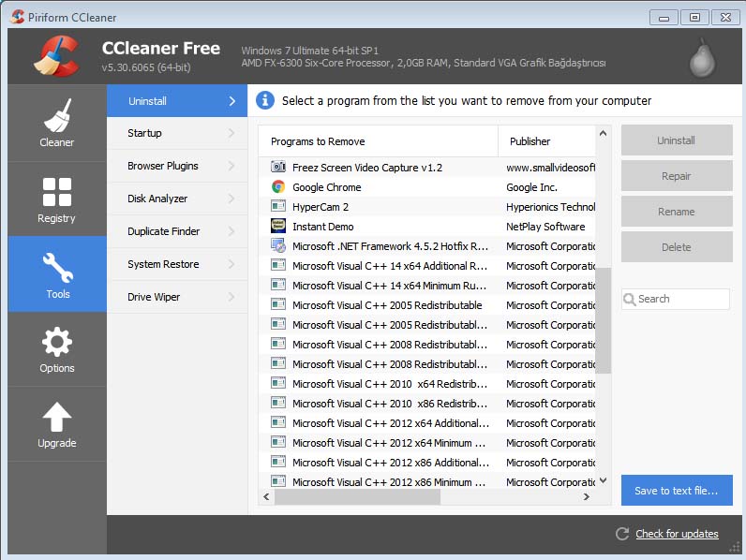Click the HyperCam 2 program icon
Screen dimensions: 746x560
tap(278, 206)
